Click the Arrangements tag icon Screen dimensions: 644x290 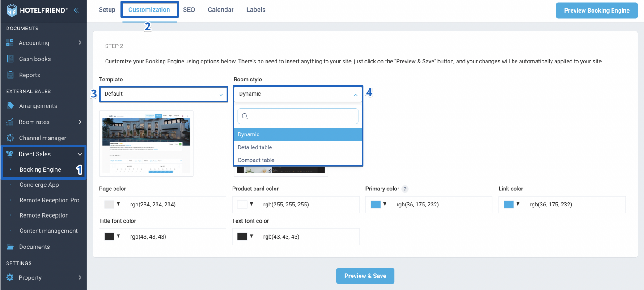tap(10, 106)
